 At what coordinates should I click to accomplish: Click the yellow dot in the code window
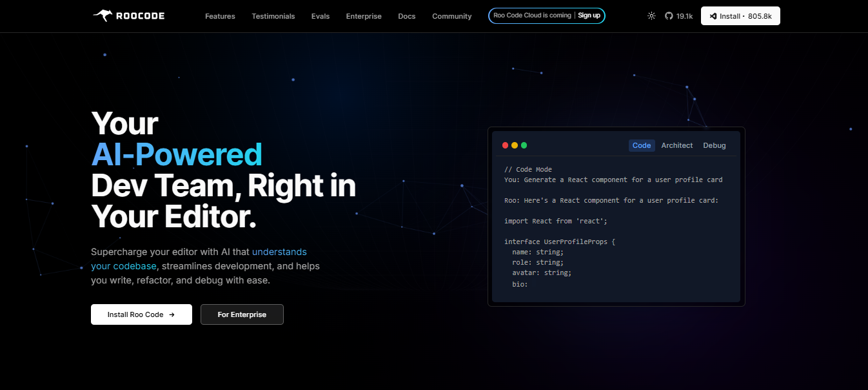coord(515,145)
